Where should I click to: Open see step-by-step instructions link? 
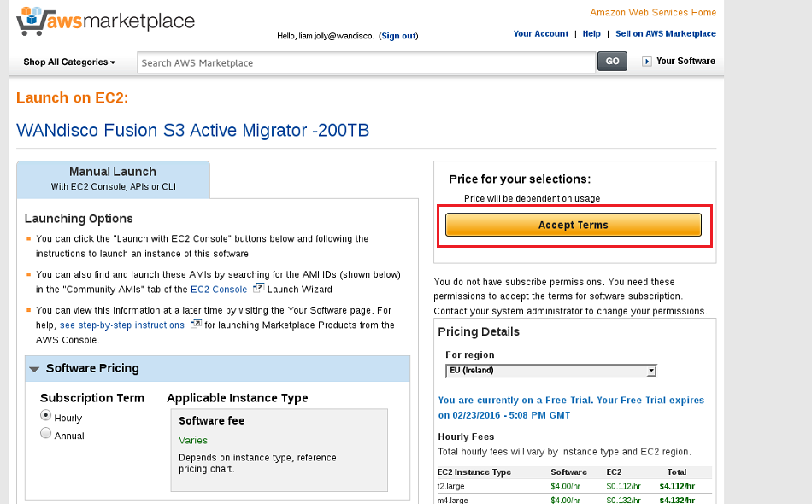(x=121, y=325)
